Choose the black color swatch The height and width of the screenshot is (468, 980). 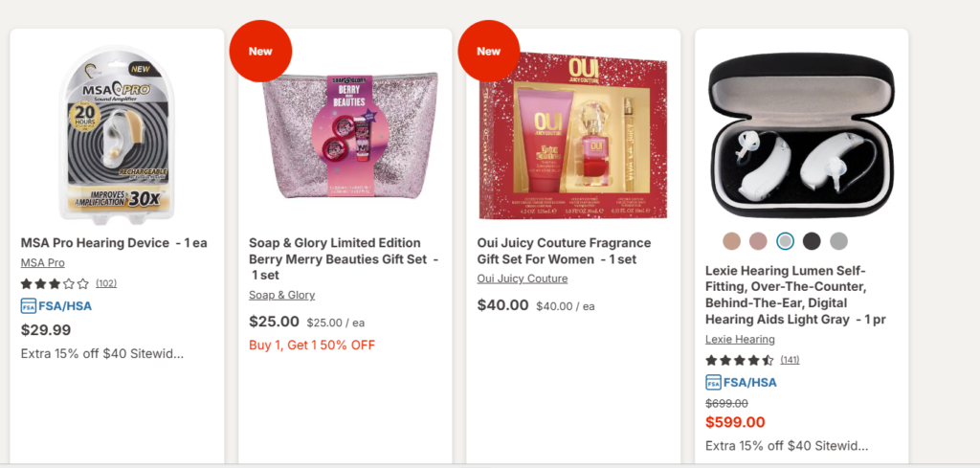click(812, 241)
